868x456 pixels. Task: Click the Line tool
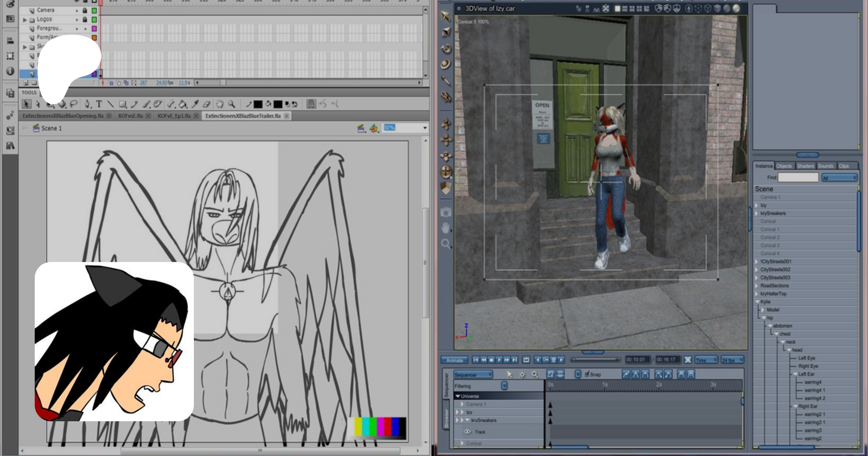click(110, 104)
